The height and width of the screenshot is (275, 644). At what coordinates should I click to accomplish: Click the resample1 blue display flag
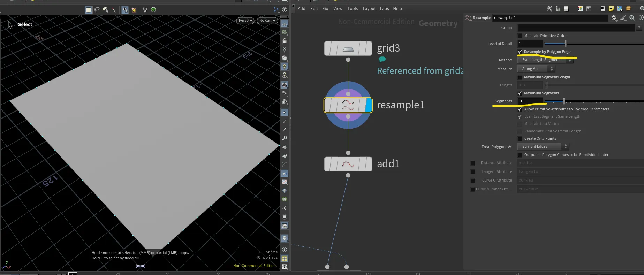pos(368,105)
